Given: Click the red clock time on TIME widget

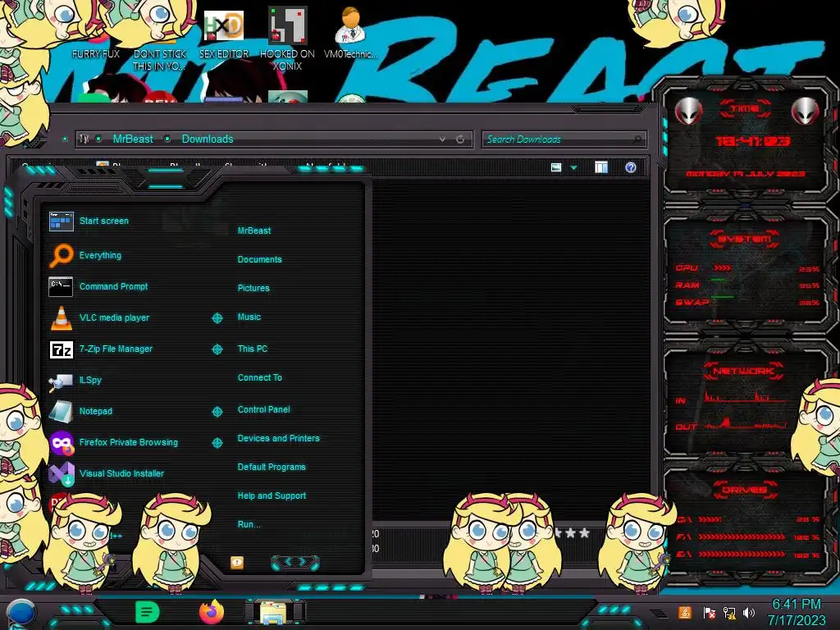Looking at the screenshot, I should [753, 141].
